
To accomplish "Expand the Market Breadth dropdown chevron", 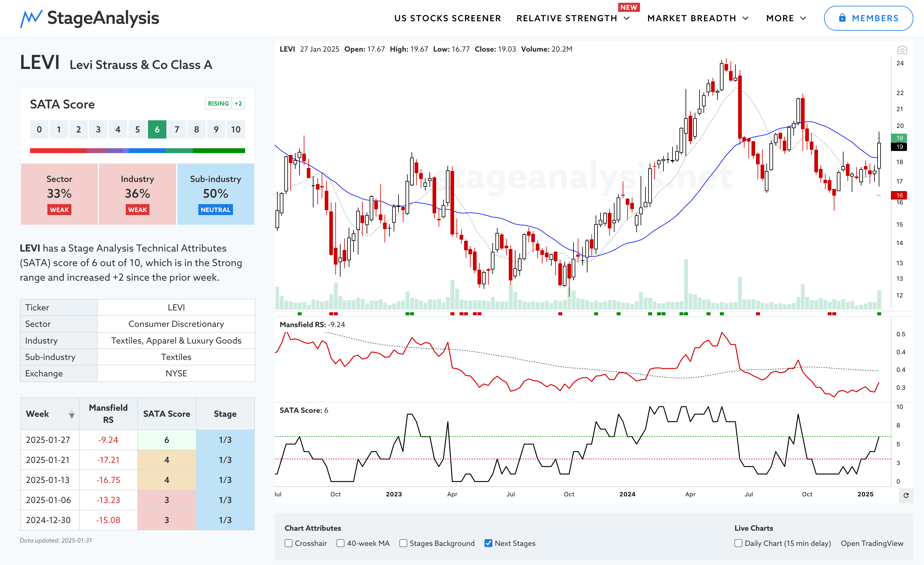I will point(745,18).
